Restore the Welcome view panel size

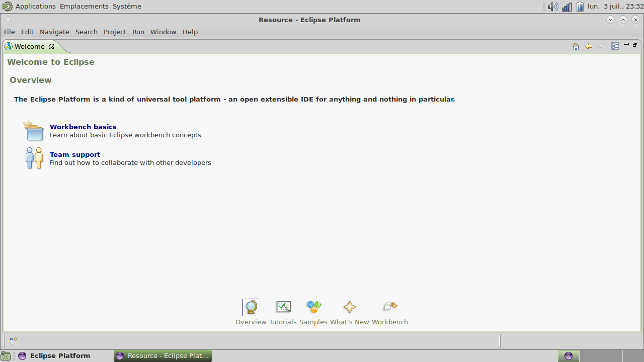[635, 45]
